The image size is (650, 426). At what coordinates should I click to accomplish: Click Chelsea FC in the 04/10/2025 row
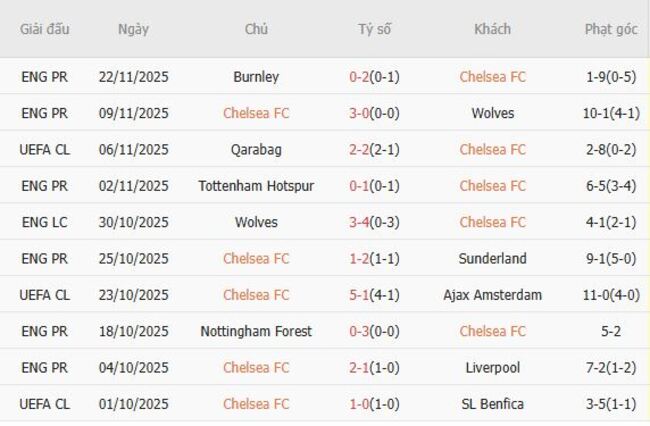[x=256, y=368]
